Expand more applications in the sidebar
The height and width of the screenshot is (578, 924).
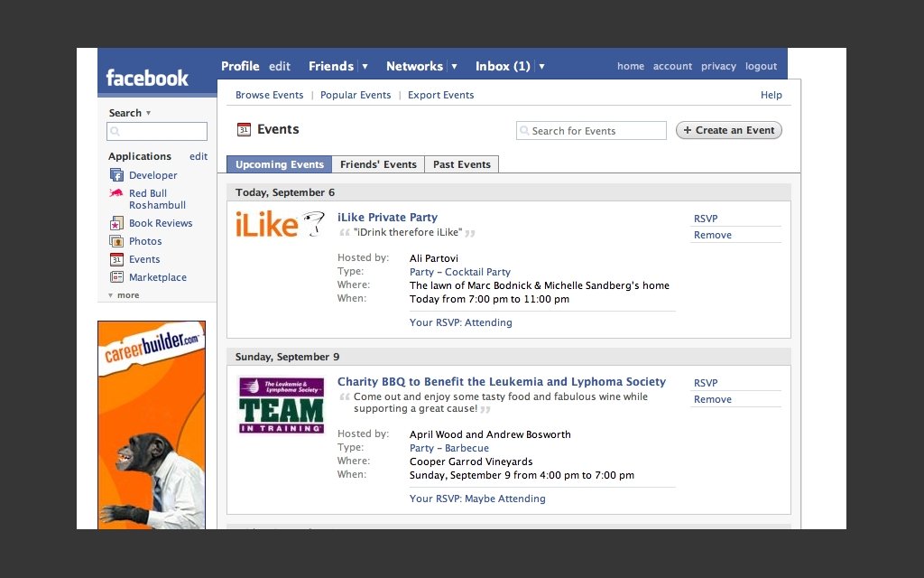point(124,295)
